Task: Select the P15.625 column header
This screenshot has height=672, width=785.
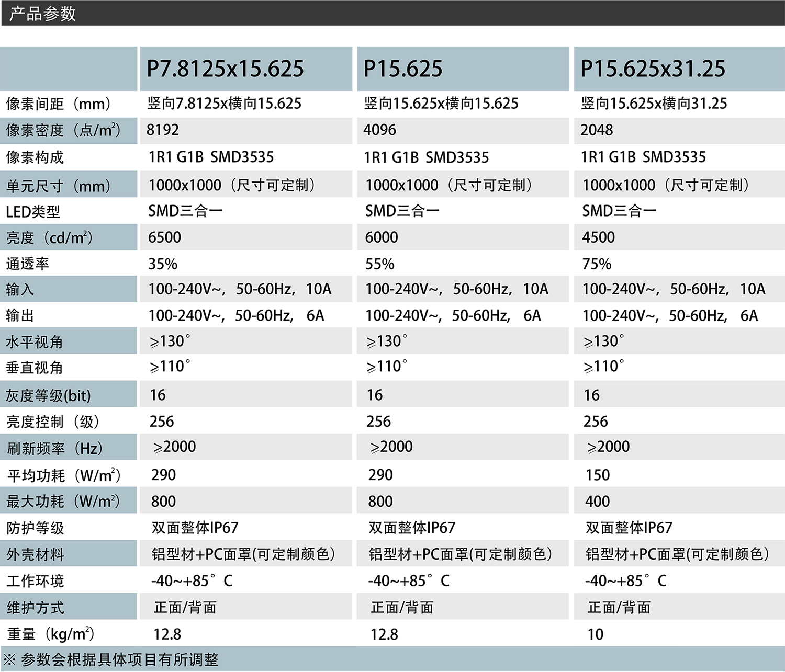Action: point(402,69)
